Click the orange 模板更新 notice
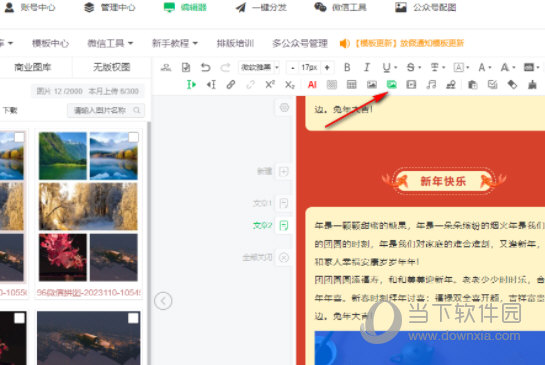 (402, 43)
